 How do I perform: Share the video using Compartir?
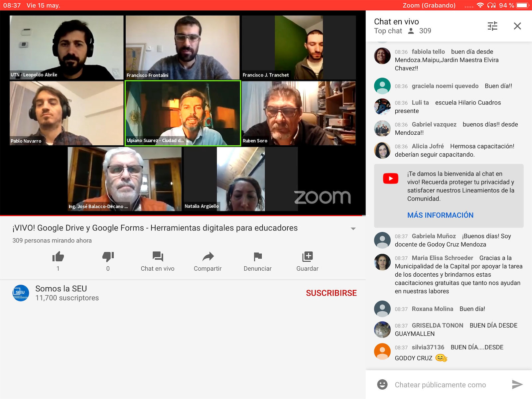point(207,261)
